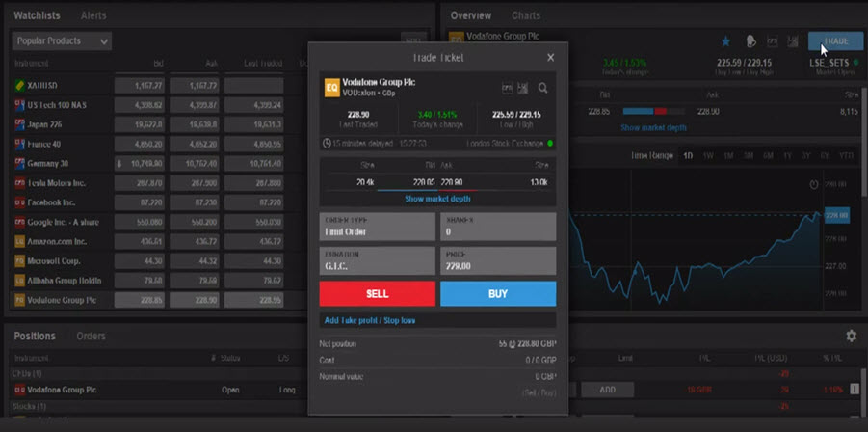Click the star favorite icon in Overview
Viewport: 868px width, 432px height.
725,41
